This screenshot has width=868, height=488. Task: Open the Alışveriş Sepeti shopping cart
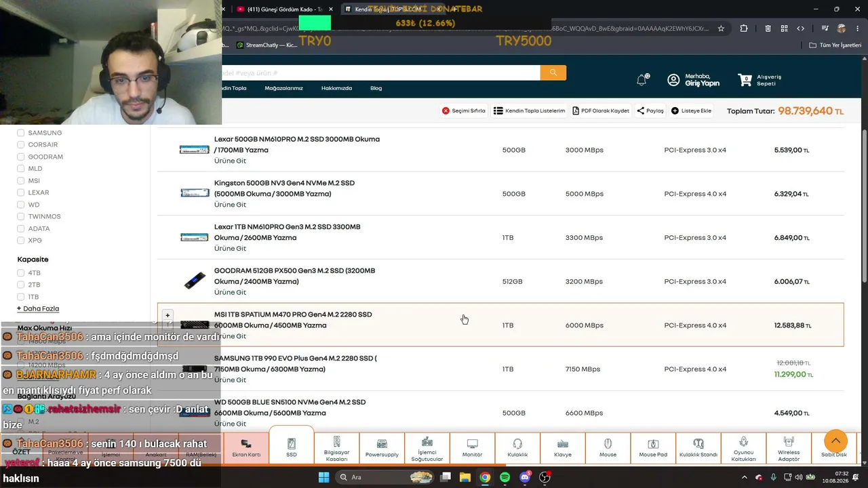(x=759, y=80)
